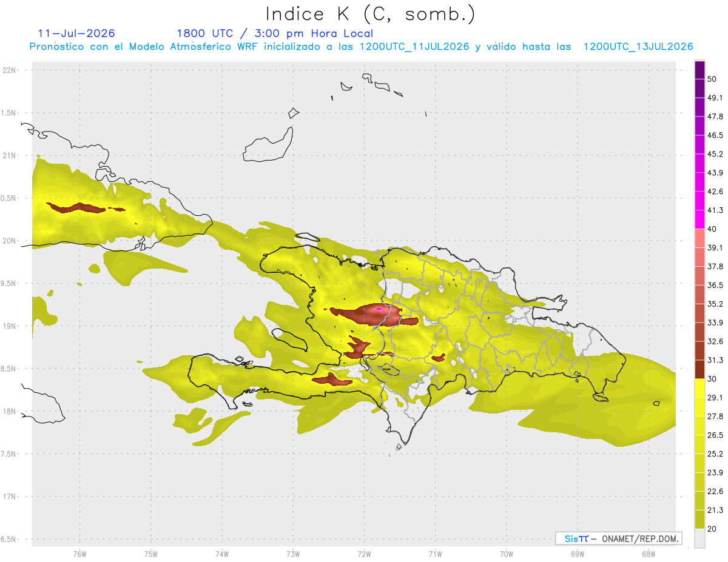Screen dimensions: 728x562
Task: Click the "17N" latitude axis label
Action: click(x=10, y=497)
